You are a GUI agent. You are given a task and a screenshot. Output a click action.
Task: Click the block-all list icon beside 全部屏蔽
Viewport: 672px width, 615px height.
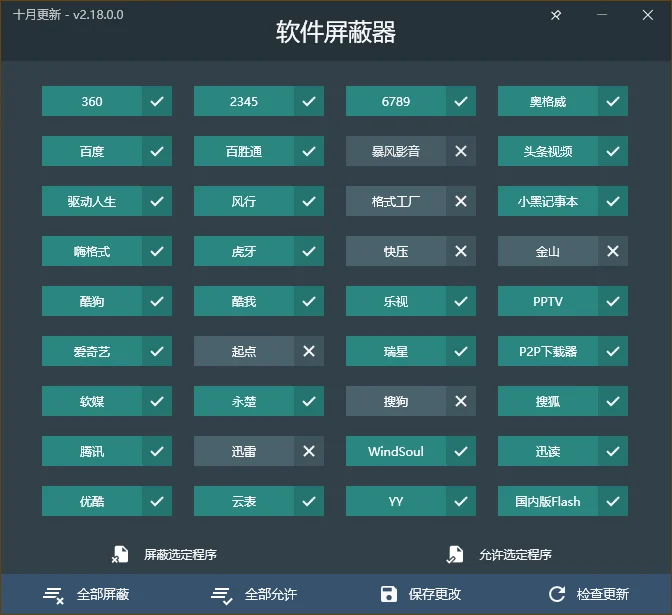[x=54, y=595]
